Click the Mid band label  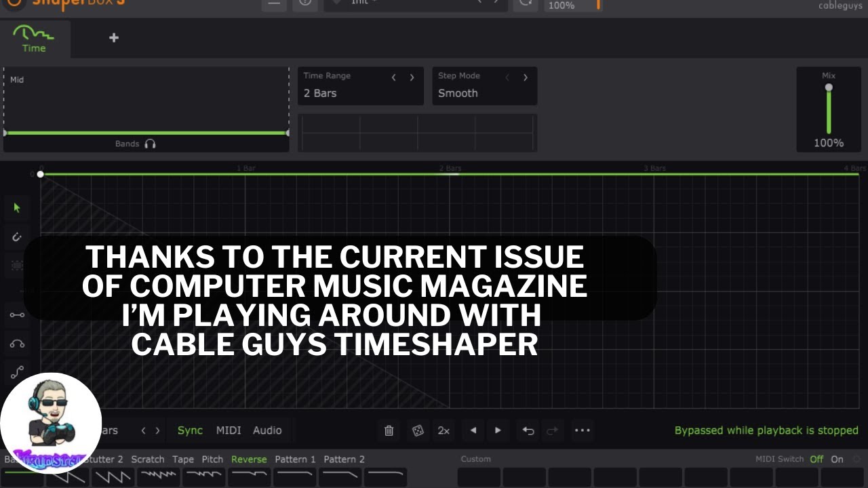17,80
